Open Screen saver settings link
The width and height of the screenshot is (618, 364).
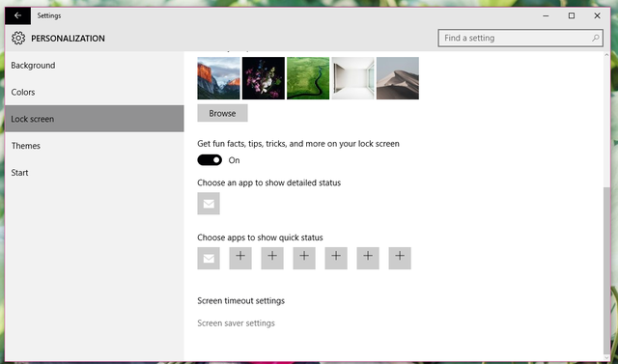pos(236,323)
